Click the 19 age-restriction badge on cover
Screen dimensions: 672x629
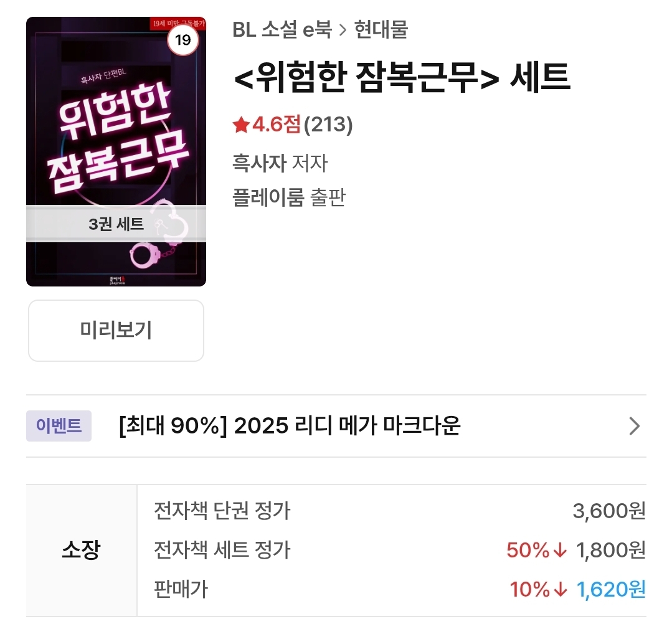click(183, 41)
